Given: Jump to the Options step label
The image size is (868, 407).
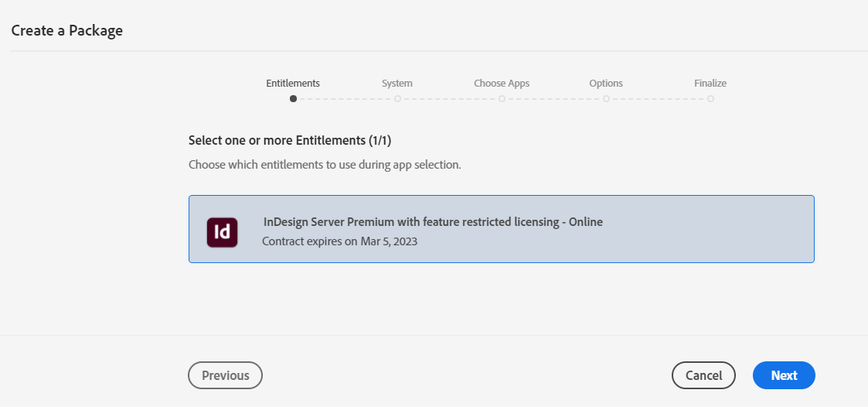Looking at the screenshot, I should click(x=606, y=84).
